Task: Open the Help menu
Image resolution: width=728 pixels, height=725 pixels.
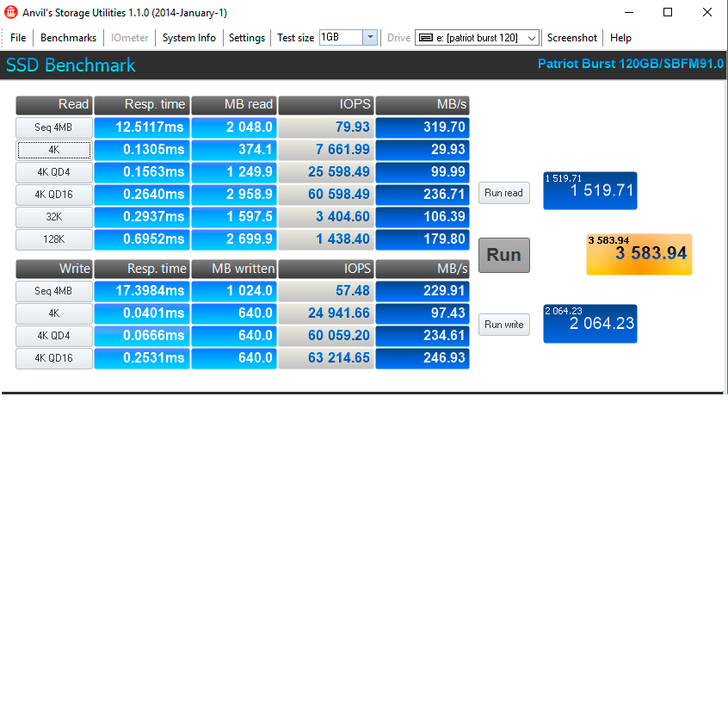Action: [620, 38]
